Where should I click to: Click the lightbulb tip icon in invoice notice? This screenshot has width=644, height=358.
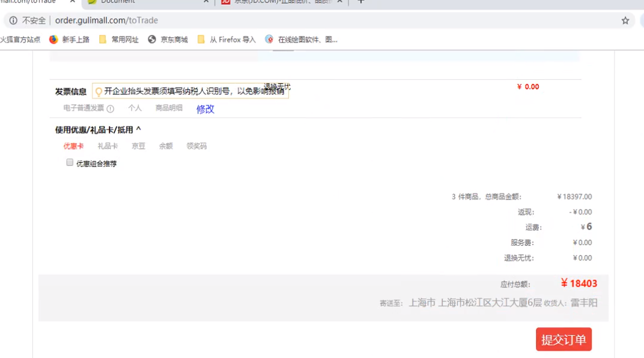(99, 92)
